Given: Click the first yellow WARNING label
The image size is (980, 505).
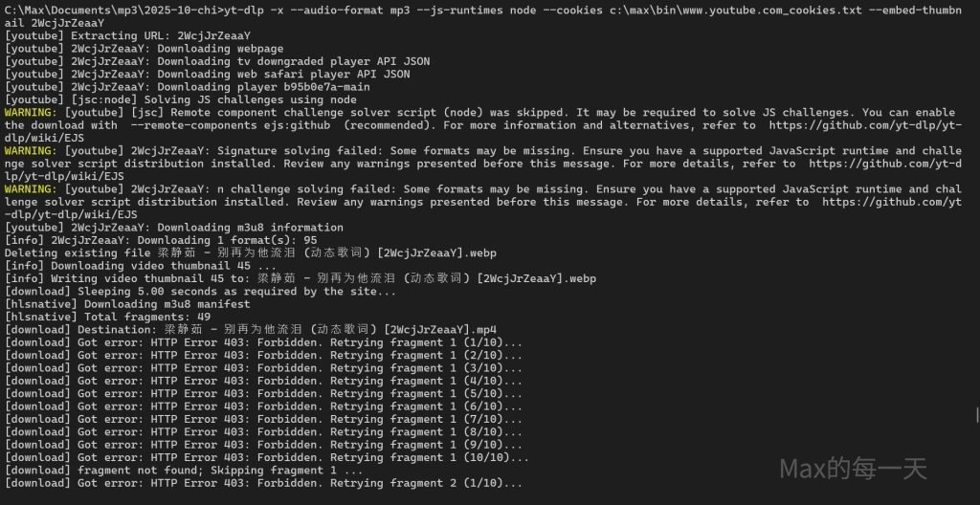Looking at the screenshot, I should tap(31, 112).
